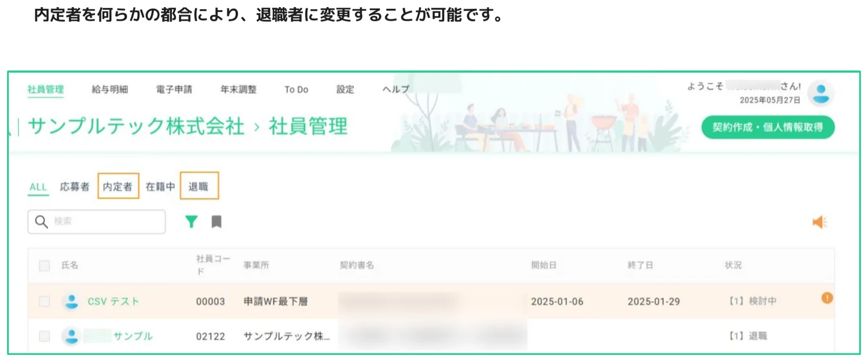Select the 在籍中 tab

click(160, 187)
